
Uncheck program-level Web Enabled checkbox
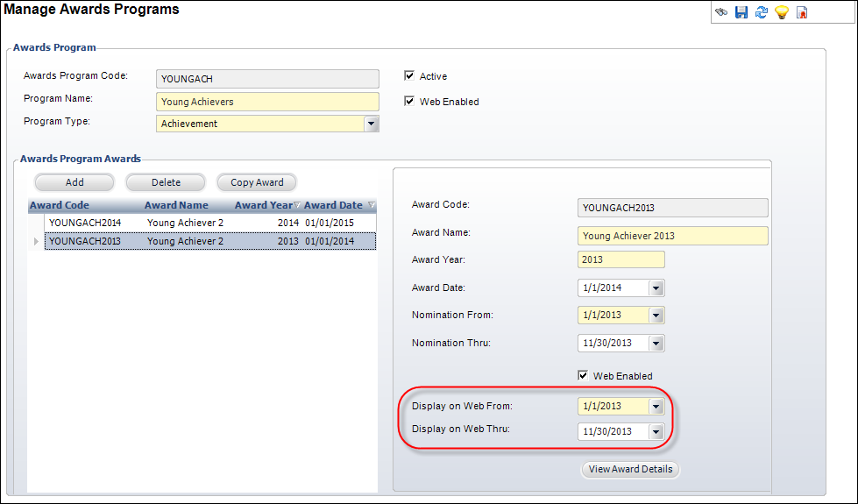click(x=409, y=101)
